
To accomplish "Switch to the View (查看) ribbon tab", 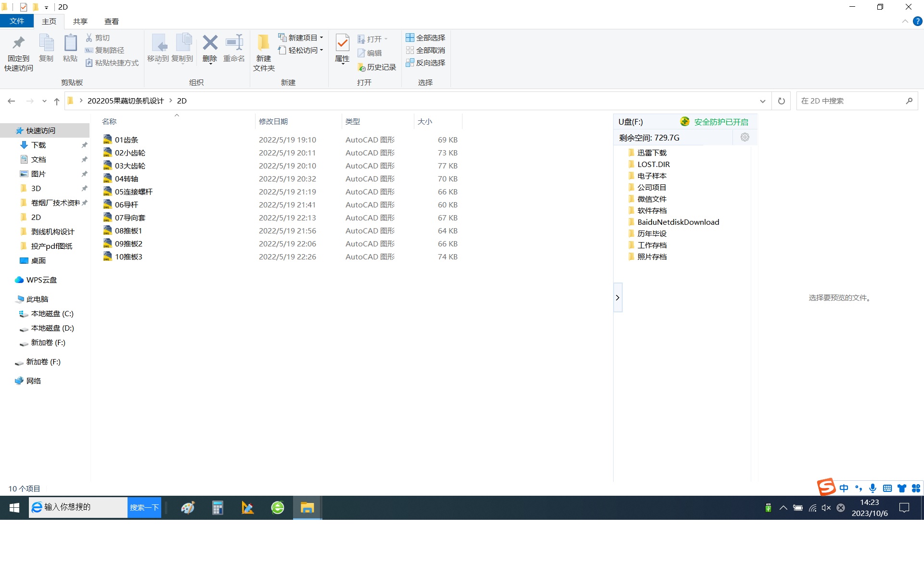I will click(111, 21).
